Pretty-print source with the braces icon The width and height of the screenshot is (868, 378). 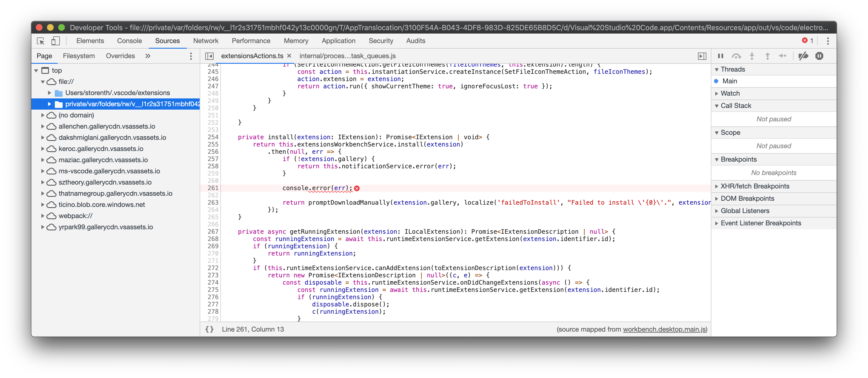209,329
